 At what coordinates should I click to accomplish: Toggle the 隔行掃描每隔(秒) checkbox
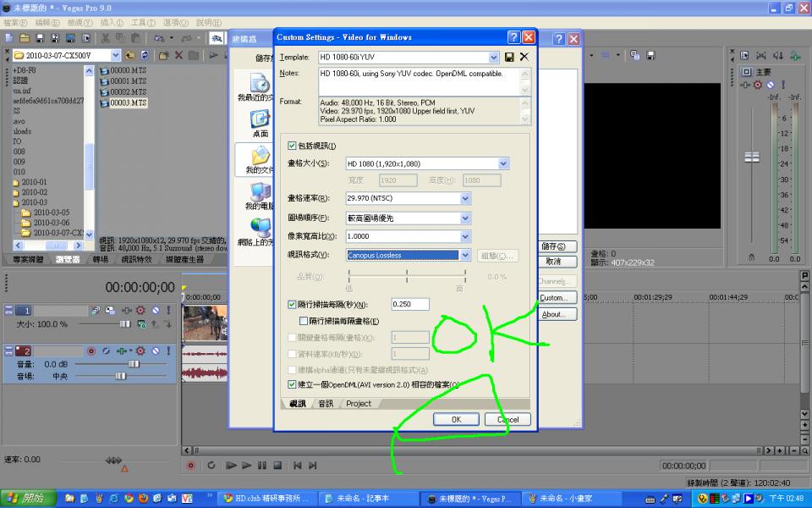(x=293, y=304)
